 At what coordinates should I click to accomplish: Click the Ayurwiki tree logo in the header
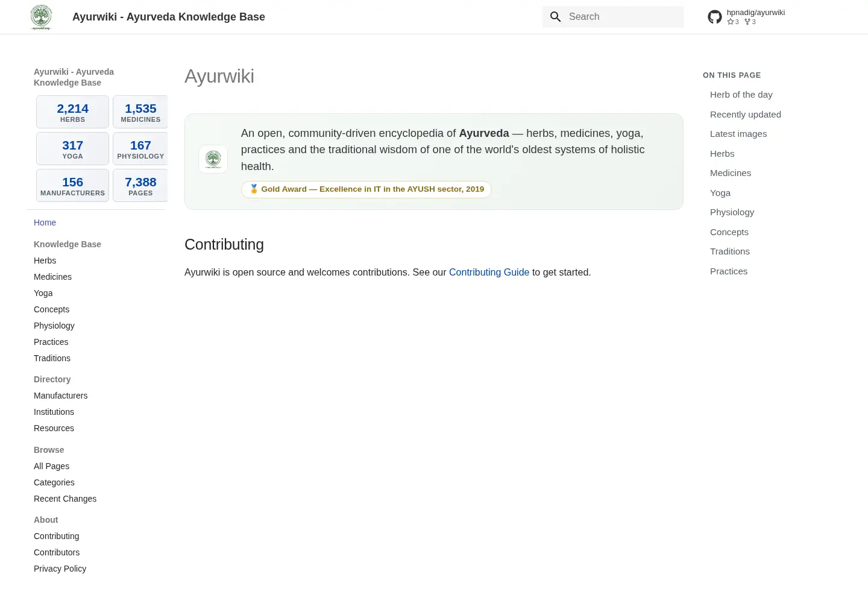pos(41,17)
